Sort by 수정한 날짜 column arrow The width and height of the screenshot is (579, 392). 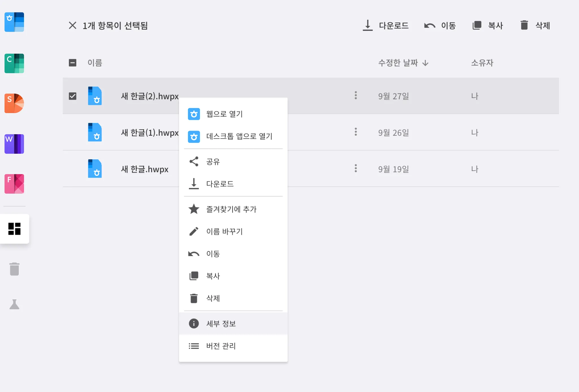[425, 63]
